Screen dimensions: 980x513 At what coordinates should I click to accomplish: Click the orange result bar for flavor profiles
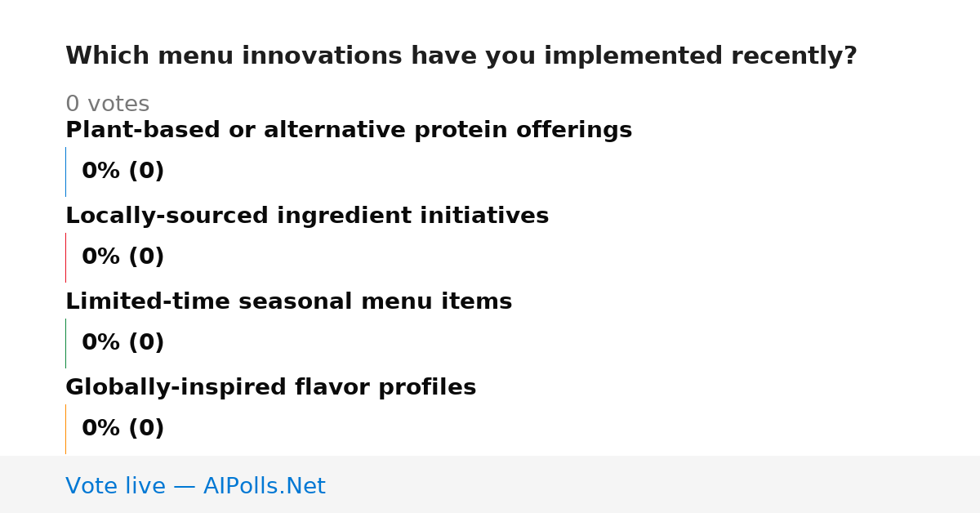pyautogui.click(x=65, y=429)
